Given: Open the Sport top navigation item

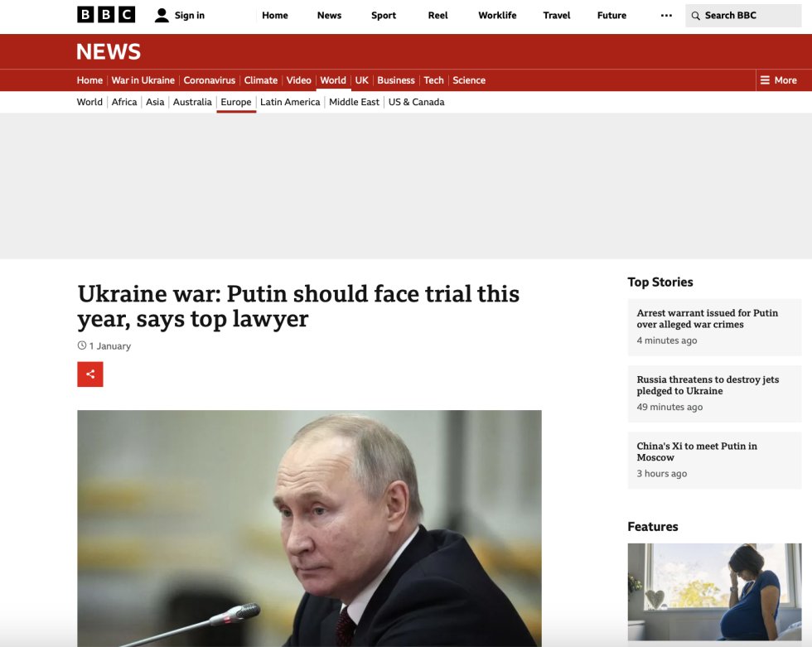Looking at the screenshot, I should click(x=384, y=16).
